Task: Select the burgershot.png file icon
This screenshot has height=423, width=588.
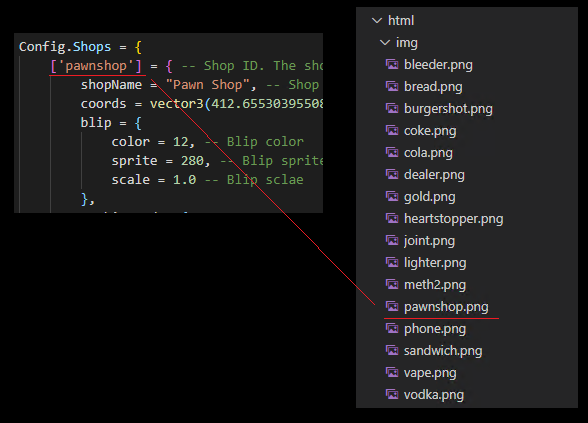Action: click(x=392, y=109)
